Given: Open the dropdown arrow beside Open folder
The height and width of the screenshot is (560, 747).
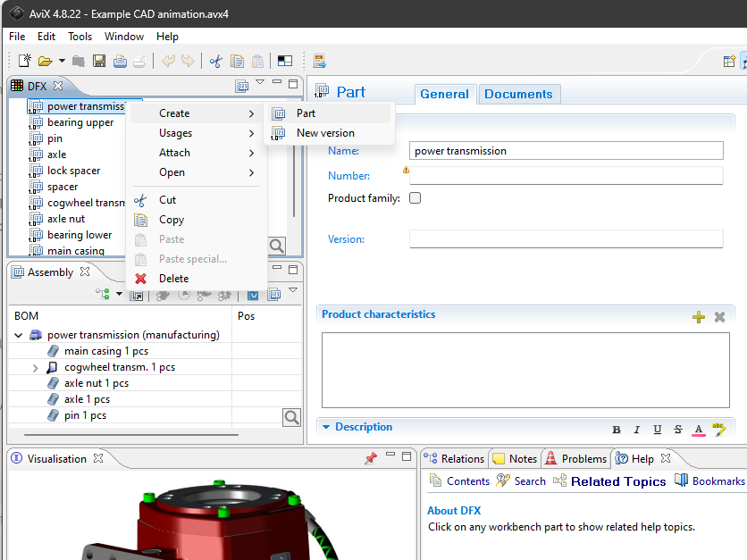Looking at the screenshot, I should 62,61.
